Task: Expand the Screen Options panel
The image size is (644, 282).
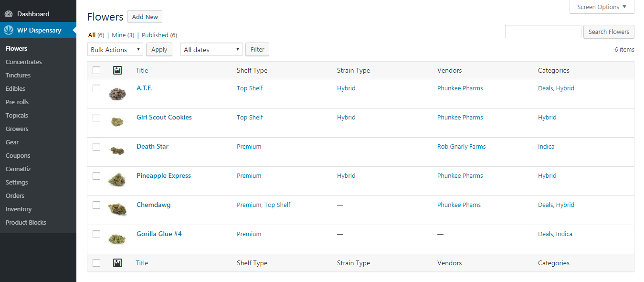Action: pyautogui.click(x=602, y=7)
